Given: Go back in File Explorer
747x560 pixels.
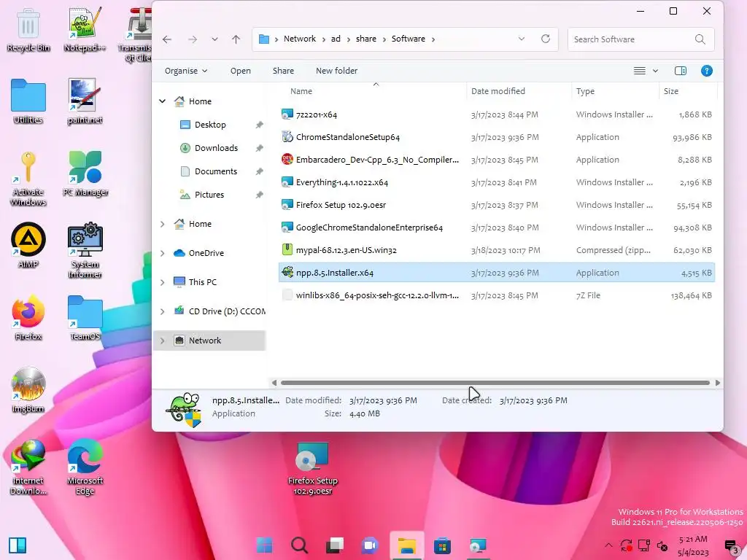Looking at the screenshot, I should (167, 39).
